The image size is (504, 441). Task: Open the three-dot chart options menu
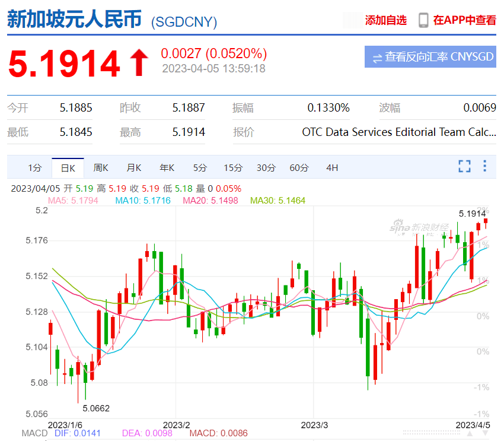(484, 166)
